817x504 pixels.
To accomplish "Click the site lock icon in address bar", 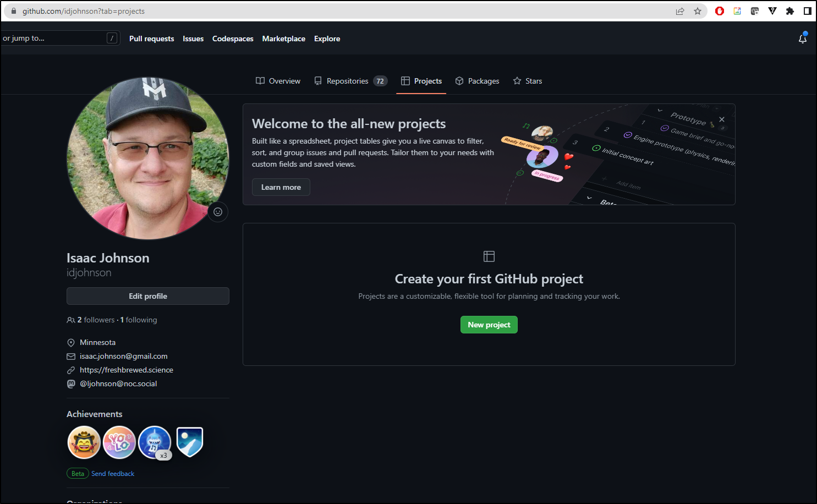I will pyautogui.click(x=14, y=11).
